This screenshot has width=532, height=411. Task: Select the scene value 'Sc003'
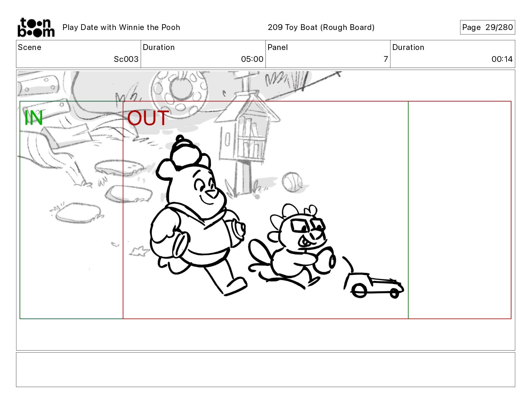(126, 59)
